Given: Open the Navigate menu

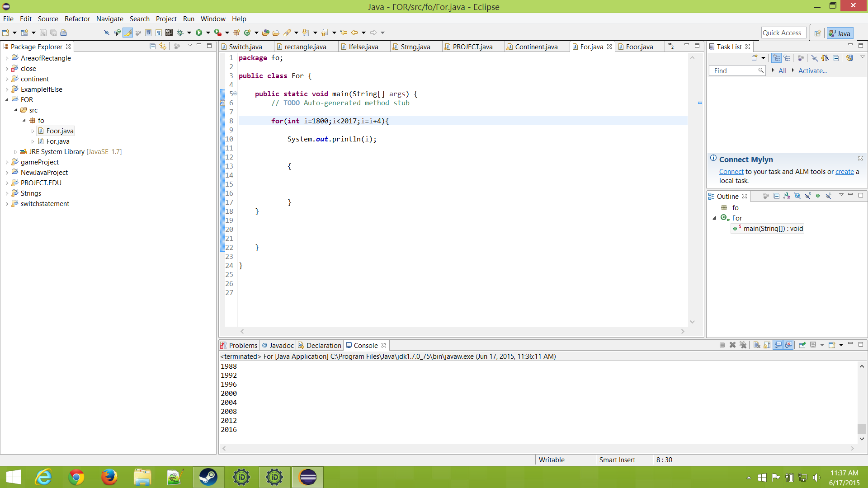Looking at the screenshot, I should pos(109,19).
